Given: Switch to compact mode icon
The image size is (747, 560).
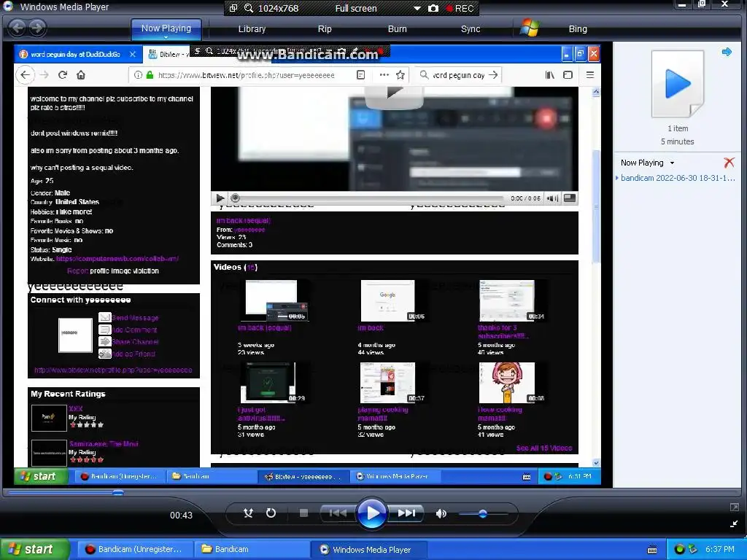Looking at the screenshot, I should pos(734,524).
